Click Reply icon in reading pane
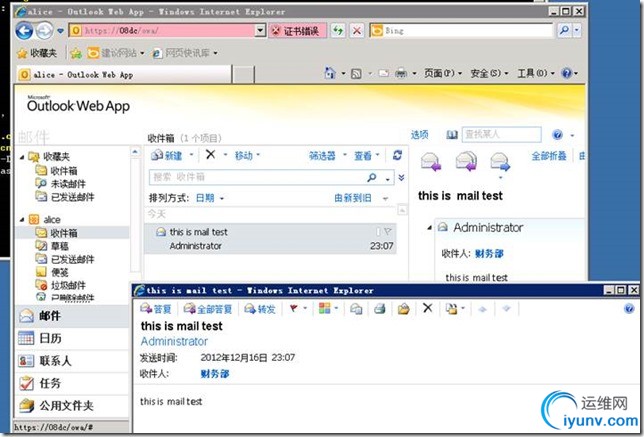This screenshot has width=644, height=437. (431, 161)
